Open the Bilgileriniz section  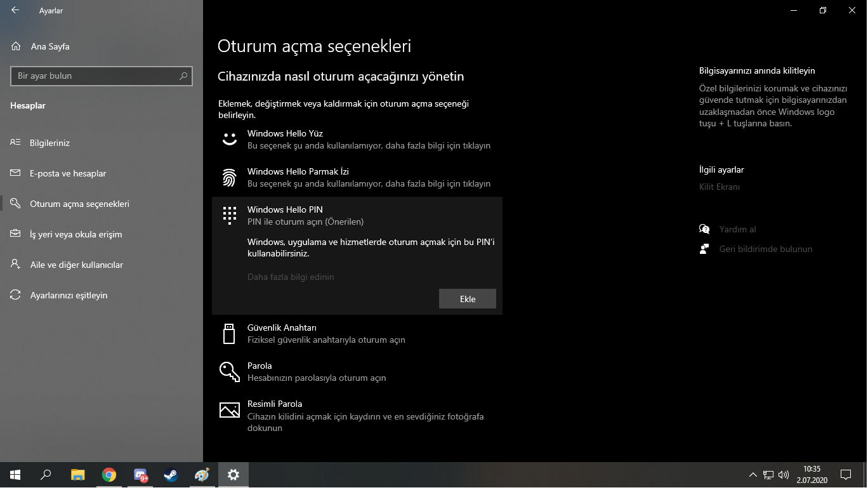49,143
